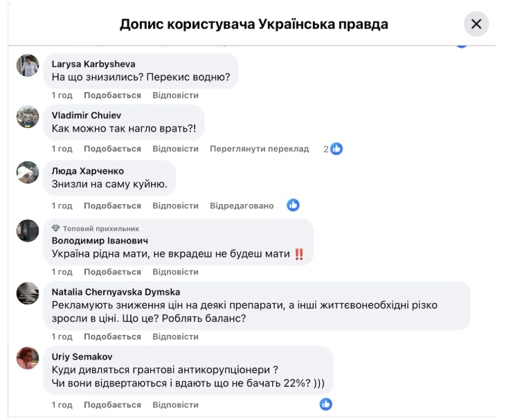Click the 1 год timestamp on Natalia's comment
This screenshot has width=511, height=420.
click(x=62, y=337)
